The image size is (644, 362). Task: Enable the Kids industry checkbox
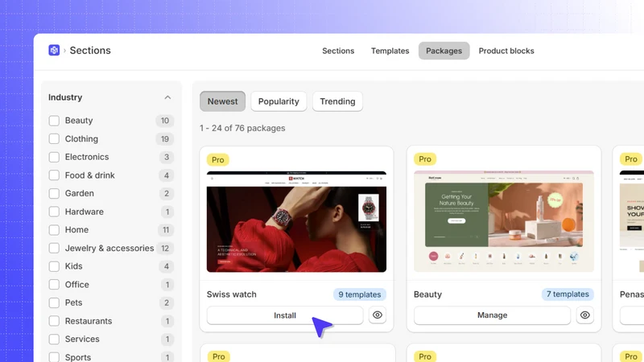point(54,266)
